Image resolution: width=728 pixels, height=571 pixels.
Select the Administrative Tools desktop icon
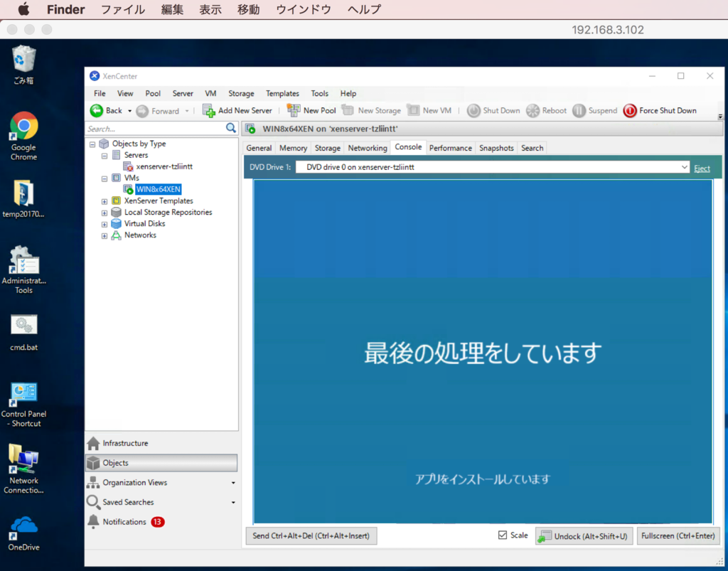(x=23, y=270)
